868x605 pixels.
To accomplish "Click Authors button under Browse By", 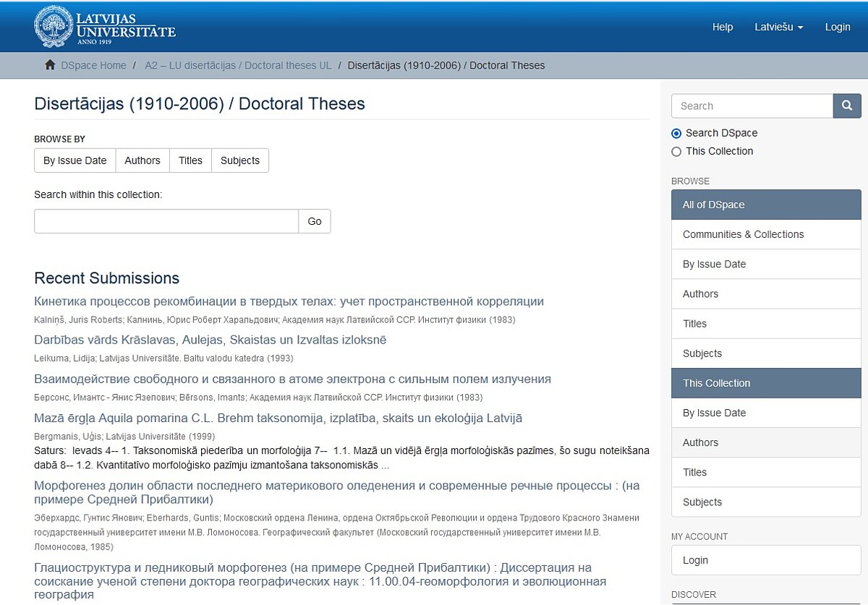I will pyautogui.click(x=142, y=160).
